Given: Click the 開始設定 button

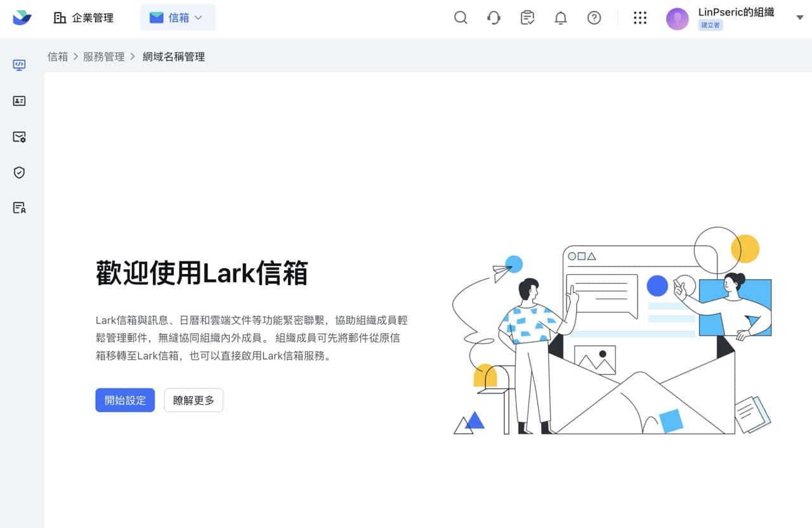Looking at the screenshot, I should tap(125, 400).
